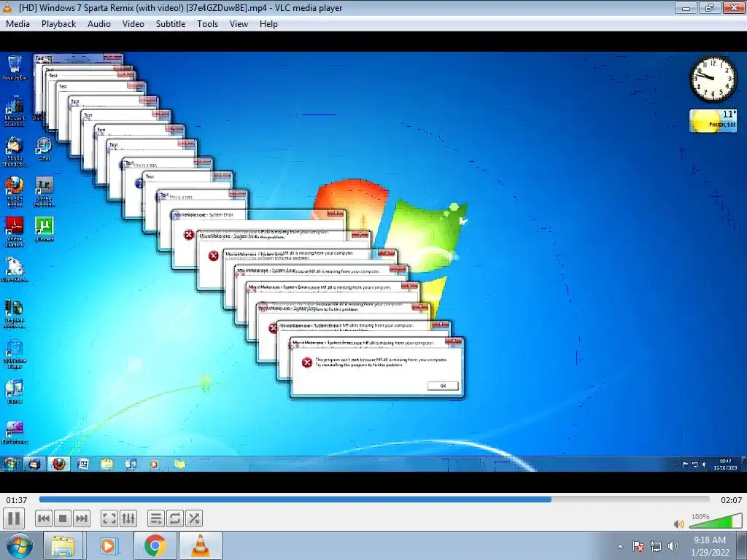
Task: Restore down the VLC window
Action: click(710, 7)
